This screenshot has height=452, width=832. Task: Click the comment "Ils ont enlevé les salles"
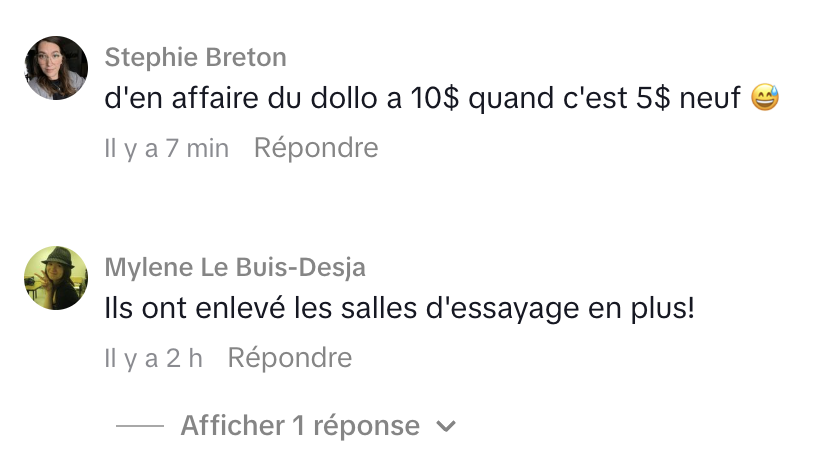pos(399,309)
